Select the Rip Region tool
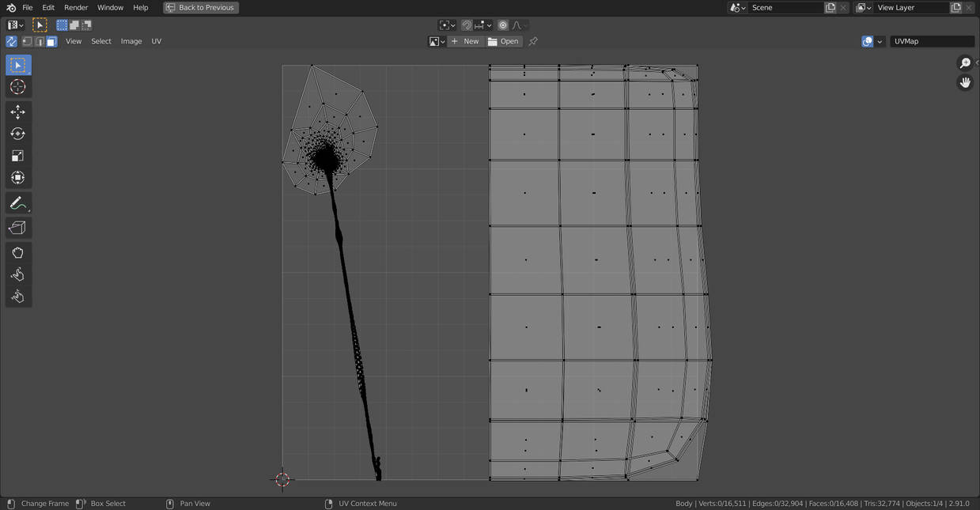The width and height of the screenshot is (980, 510). (18, 228)
